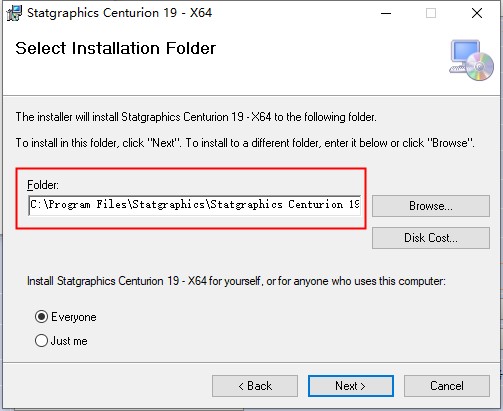Click the Everyone option label text
This screenshot has height=411, width=503.
pos(74,317)
